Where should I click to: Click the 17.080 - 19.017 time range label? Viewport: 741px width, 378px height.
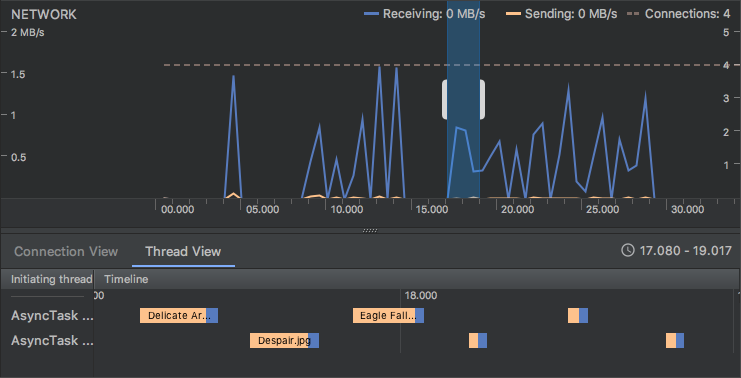(685, 250)
